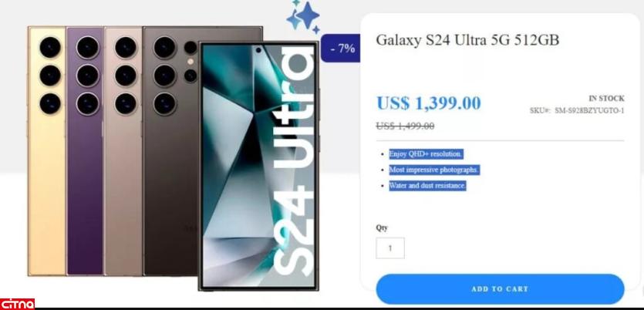The image size is (644, 310).
Task: Select the violet S24 Ultra phone
Action: pos(85,151)
